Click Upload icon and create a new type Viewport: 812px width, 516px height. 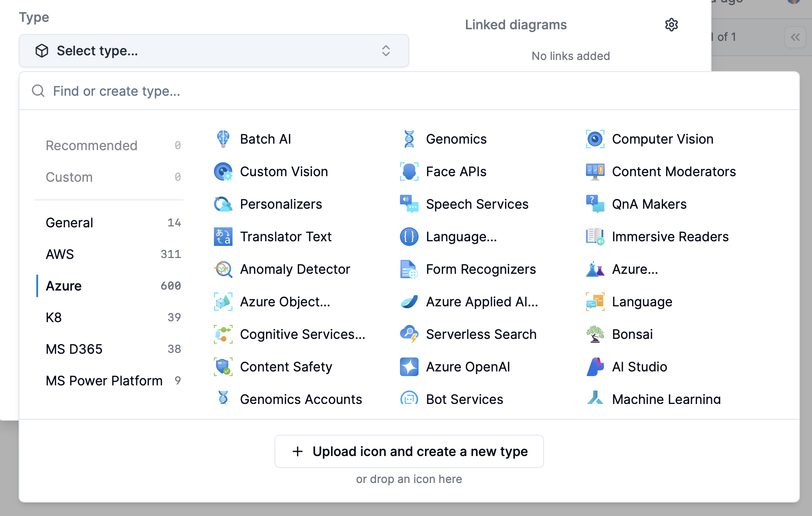pos(409,451)
